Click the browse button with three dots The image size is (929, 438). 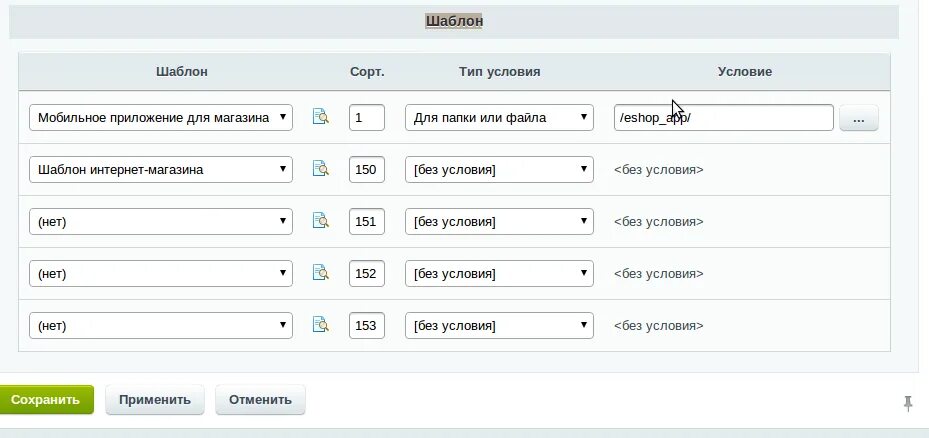click(859, 118)
